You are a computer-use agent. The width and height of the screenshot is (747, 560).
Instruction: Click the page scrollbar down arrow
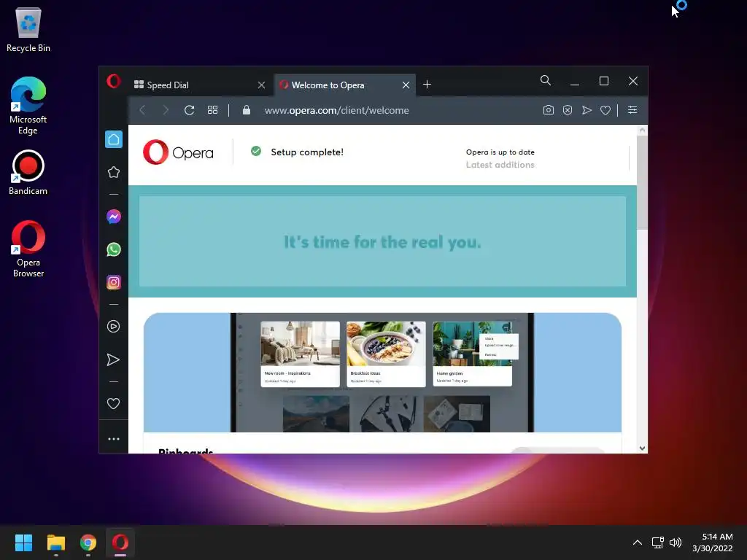pyautogui.click(x=642, y=448)
